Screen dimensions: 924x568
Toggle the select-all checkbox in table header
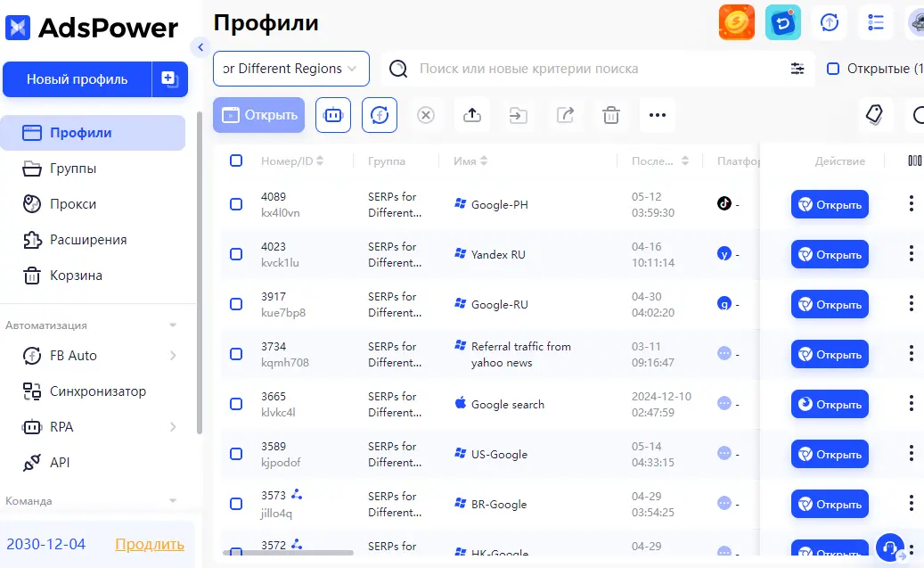(x=236, y=161)
